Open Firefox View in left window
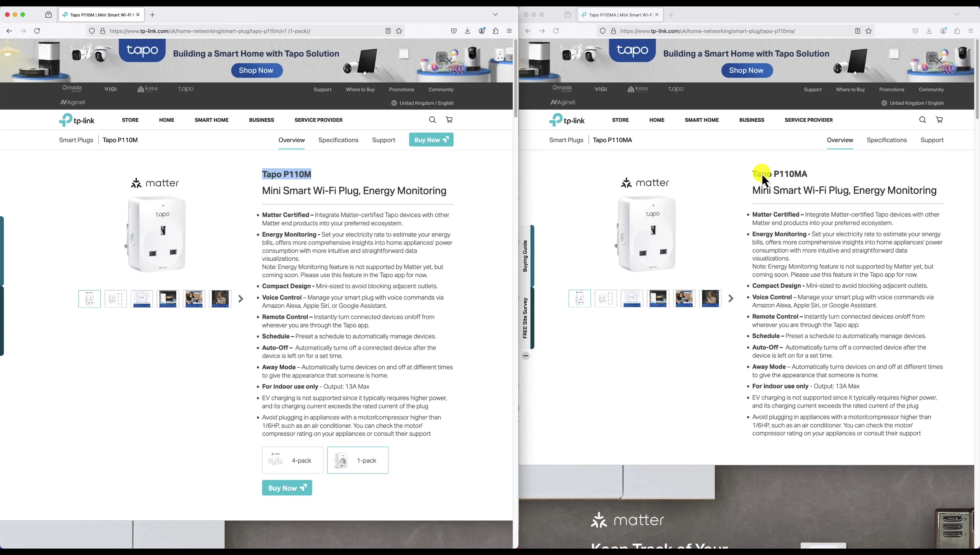 coord(48,15)
